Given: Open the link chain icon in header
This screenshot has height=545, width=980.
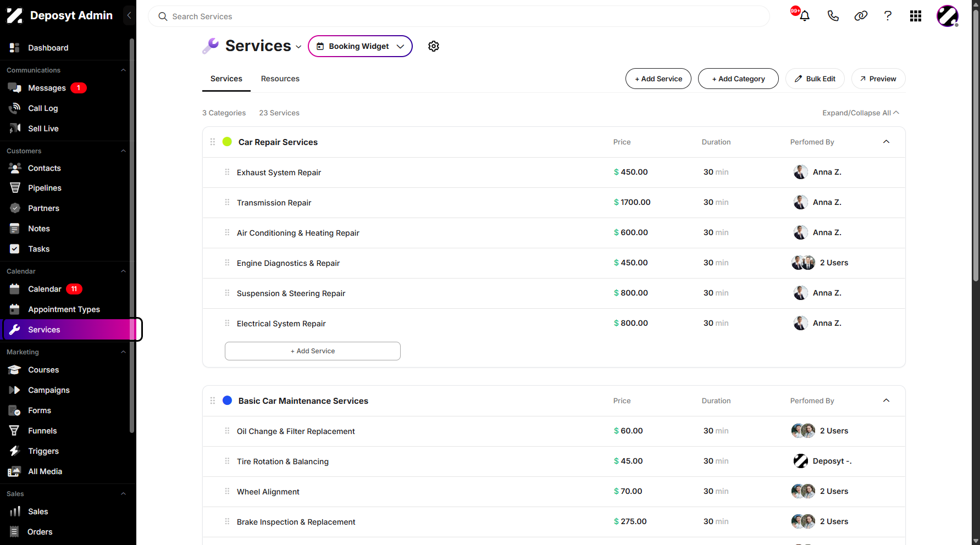Looking at the screenshot, I should point(861,16).
